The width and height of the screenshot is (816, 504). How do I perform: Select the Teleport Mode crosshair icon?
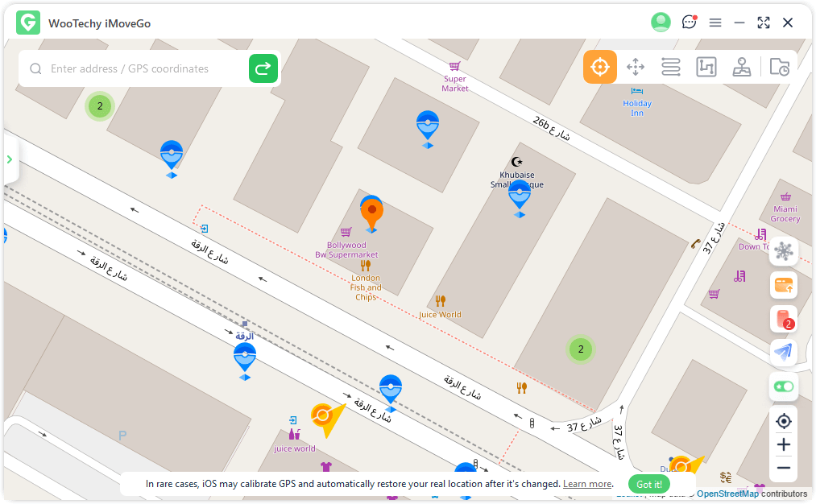(600, 67)
